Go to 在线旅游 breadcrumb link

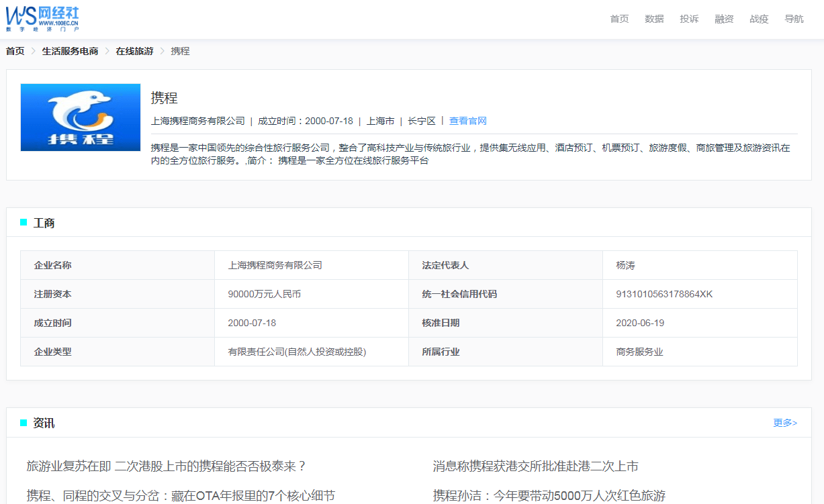134,51
